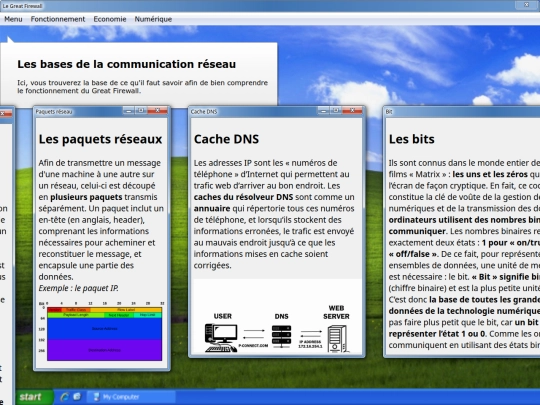Click the Cache DNS heading
Image resolution: width=540 pixels, height=405 pixels.
(226, 139)
